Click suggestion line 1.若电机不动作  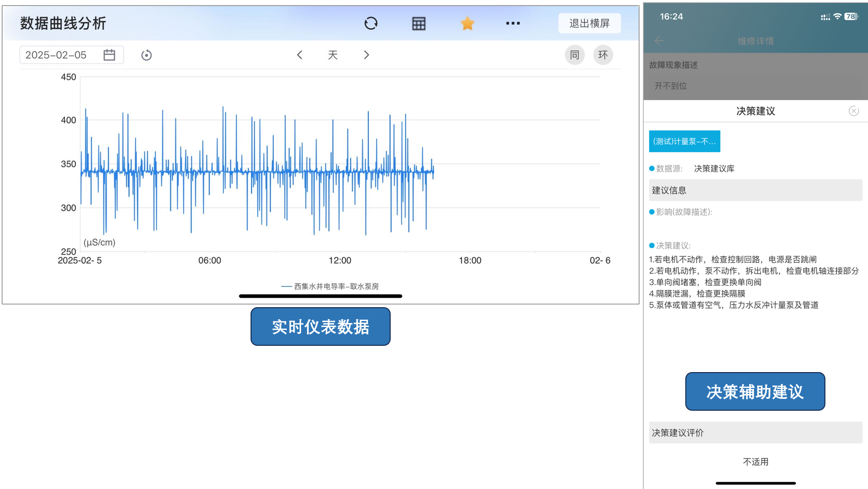click(x=733, y=259)
